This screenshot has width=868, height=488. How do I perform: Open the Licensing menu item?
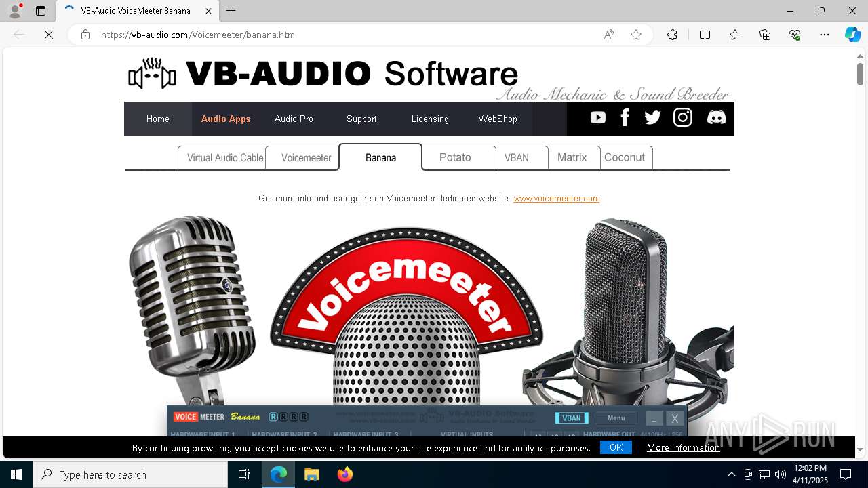(430, 119)
